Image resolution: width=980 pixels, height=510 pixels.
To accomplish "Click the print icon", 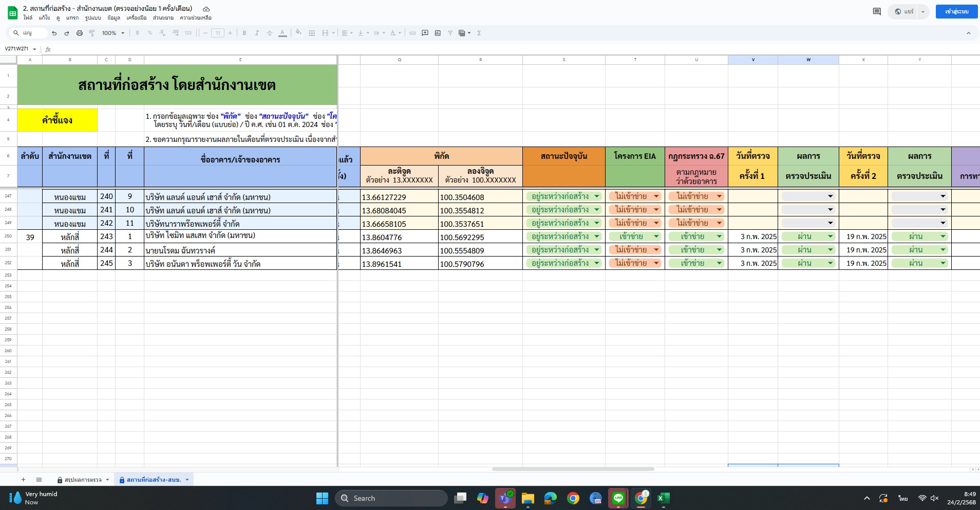I will pyautogui.click(x=80, y=33).
